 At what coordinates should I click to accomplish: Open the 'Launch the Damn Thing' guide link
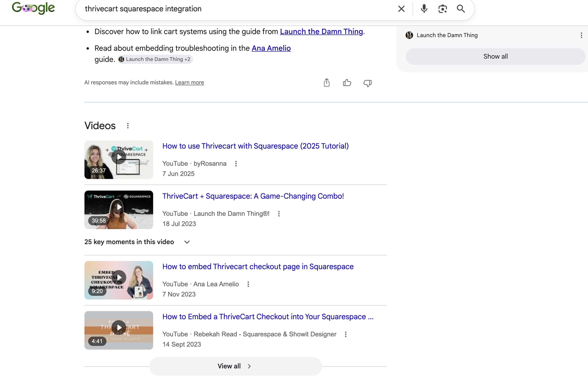click(x=321, y=31)
